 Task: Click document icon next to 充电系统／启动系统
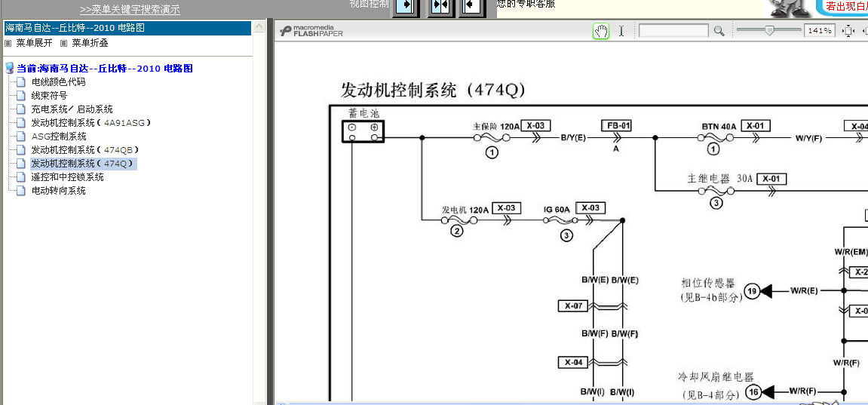(x=21, y=109)
